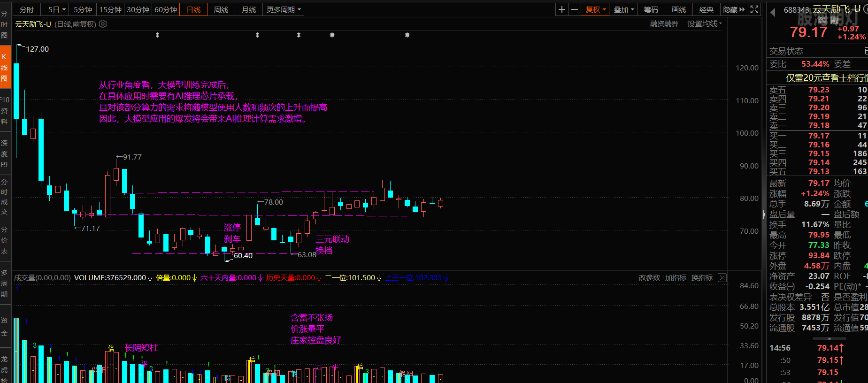Viewport: 868px width, 383px height.
Task: Expand the 更多周期 period dropdown
Action: point(284,9)
